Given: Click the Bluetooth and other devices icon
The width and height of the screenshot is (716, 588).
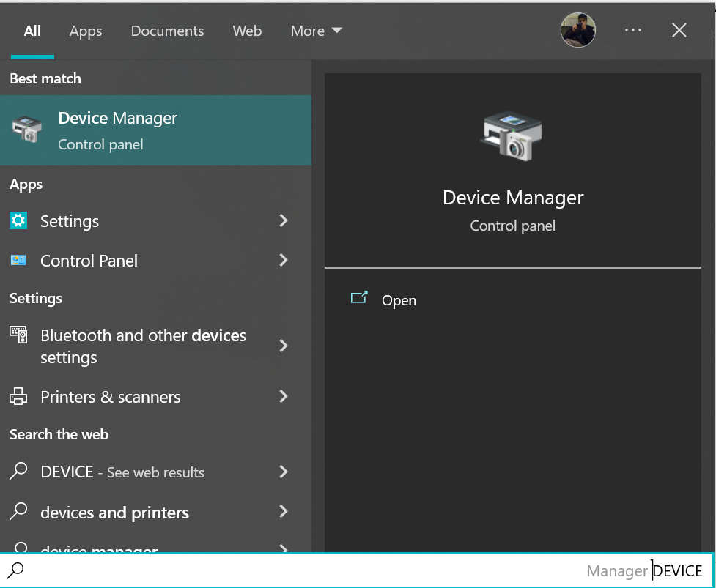Looking at the screenshot, I should (18, 335).
